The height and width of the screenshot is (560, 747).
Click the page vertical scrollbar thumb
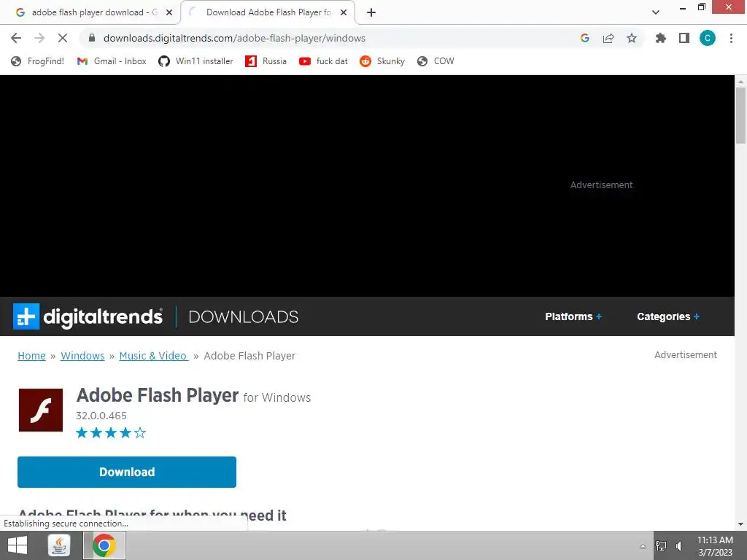[x=740, y=115]
